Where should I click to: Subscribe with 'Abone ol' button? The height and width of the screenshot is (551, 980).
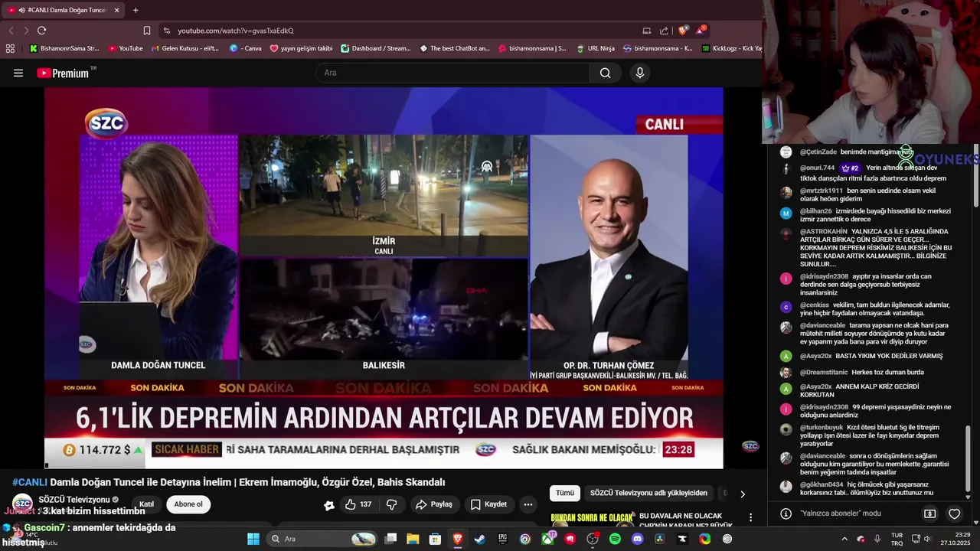(188, 504)
